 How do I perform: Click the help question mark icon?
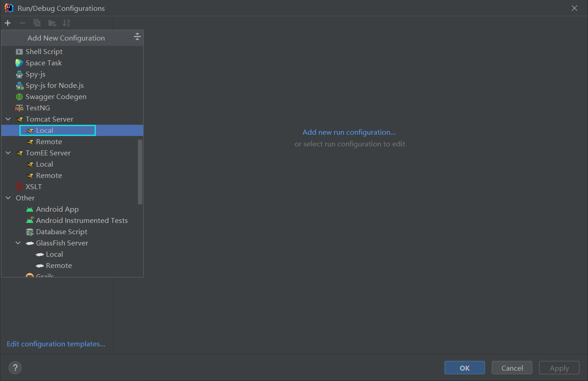(x=15, y=368)
